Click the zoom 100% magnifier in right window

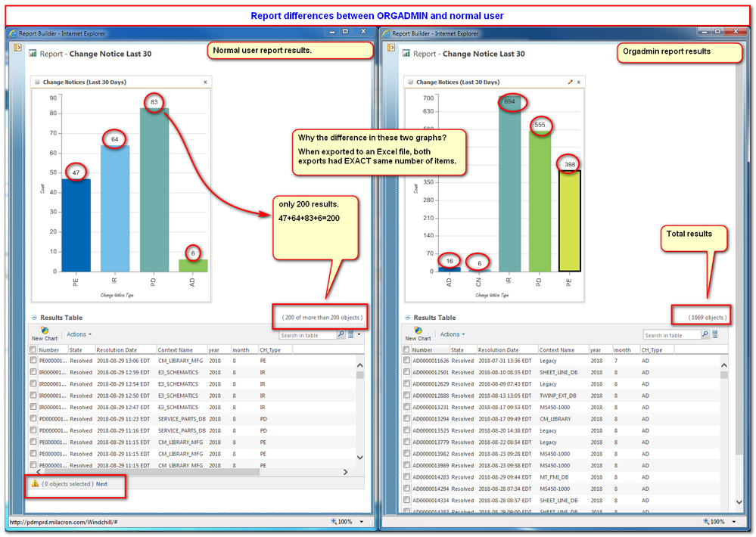(x=706, y=522)
